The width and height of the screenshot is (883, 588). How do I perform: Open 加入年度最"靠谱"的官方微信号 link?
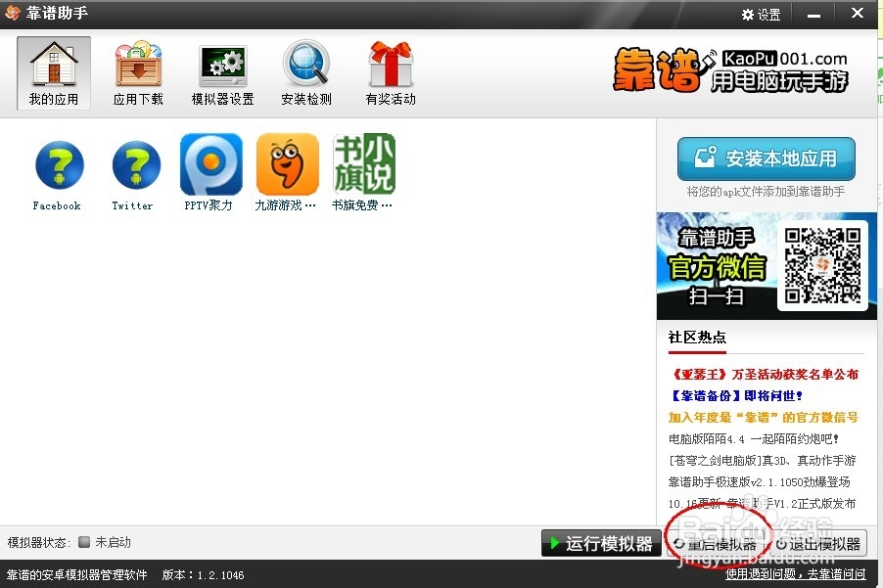click(764, 417)
